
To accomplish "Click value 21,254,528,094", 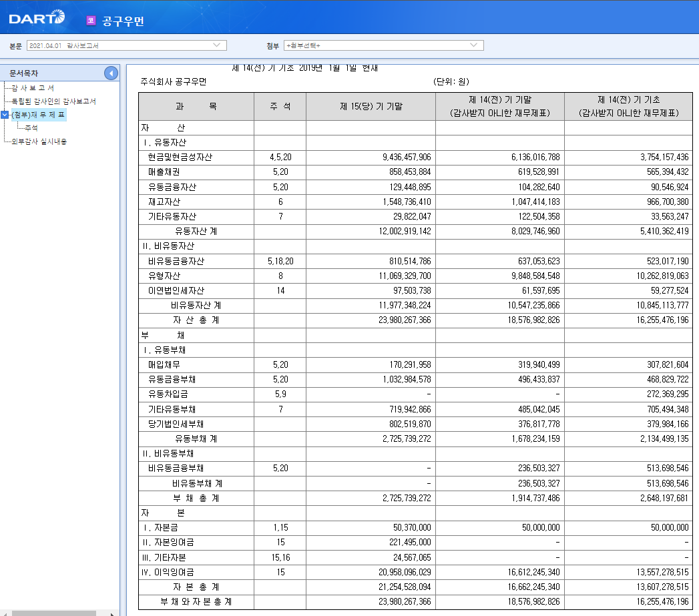I will (x=405, y=587).
